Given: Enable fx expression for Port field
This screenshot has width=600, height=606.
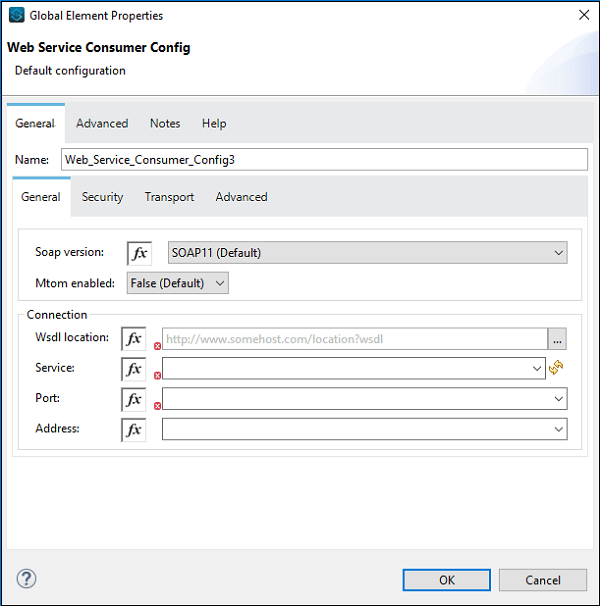Looking at the screenshot, I should 133,399.
